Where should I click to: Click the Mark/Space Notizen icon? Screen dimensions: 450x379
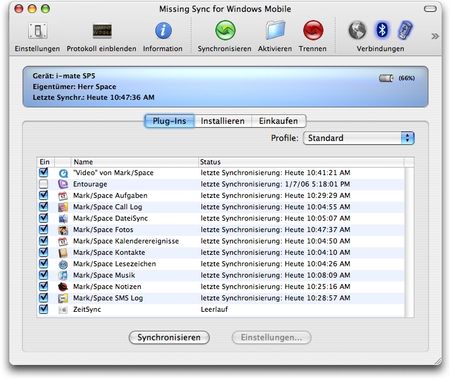[x=63, y=287]
